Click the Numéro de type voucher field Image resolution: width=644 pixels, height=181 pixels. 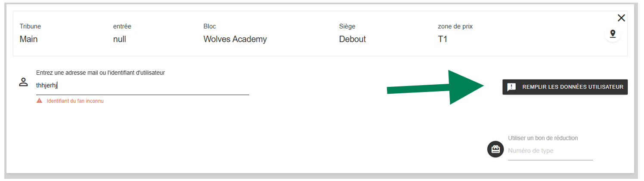click(x=550, y=151)
